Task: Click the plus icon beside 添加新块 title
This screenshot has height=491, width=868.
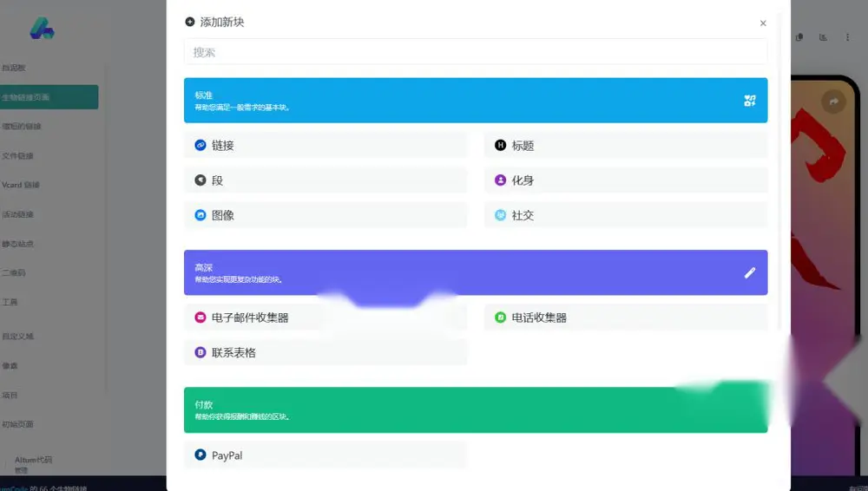Action: click(190, 22)
